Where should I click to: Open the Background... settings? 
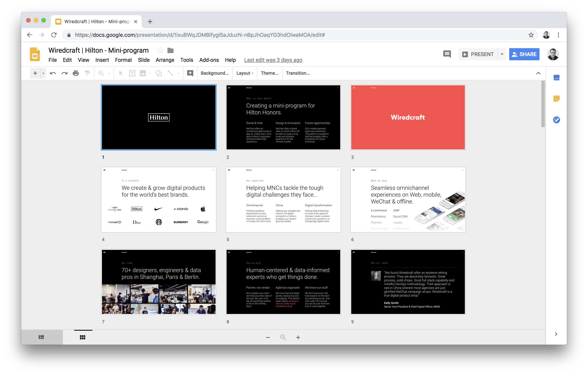click(215, 73)
